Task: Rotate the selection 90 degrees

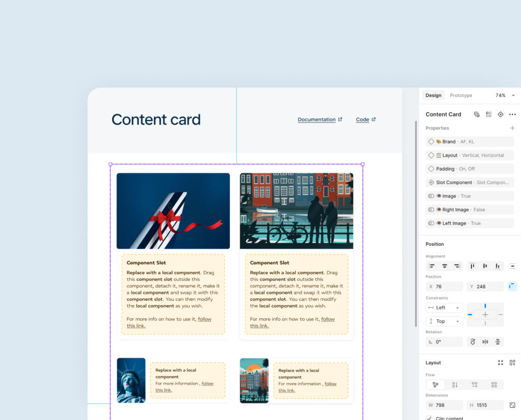Action: 472,342
